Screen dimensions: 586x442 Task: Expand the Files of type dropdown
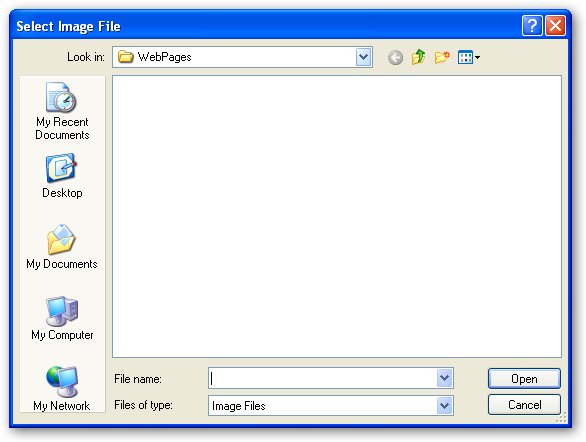pyautogui.click(x=445, y=405)
